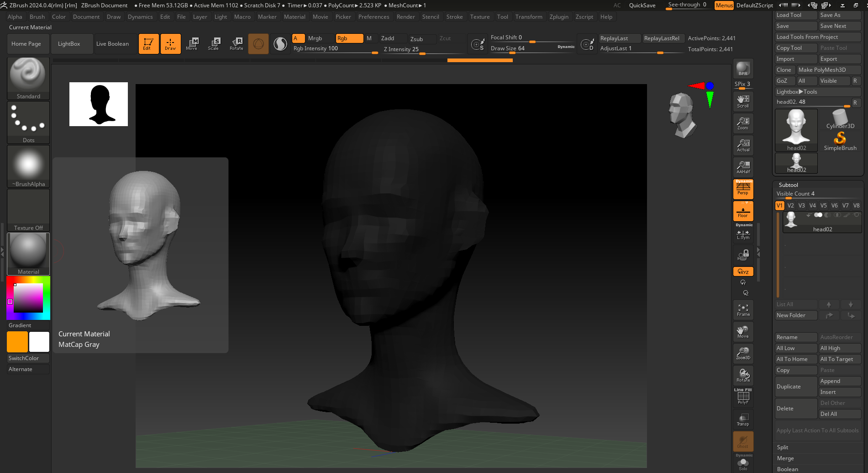Open the Stroke menu
The height and width of the screenshot is (473, 868).
(454, 17)
